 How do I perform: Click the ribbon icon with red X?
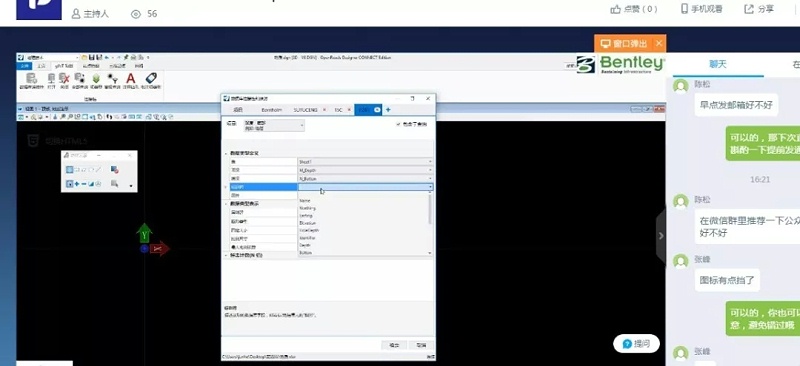pyautogui.click(x=64, y=78)
